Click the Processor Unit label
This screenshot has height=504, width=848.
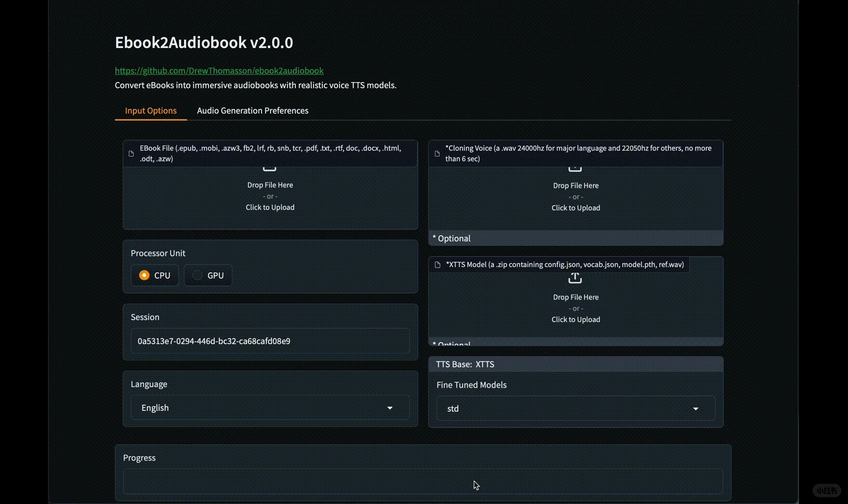pos(158,253)
